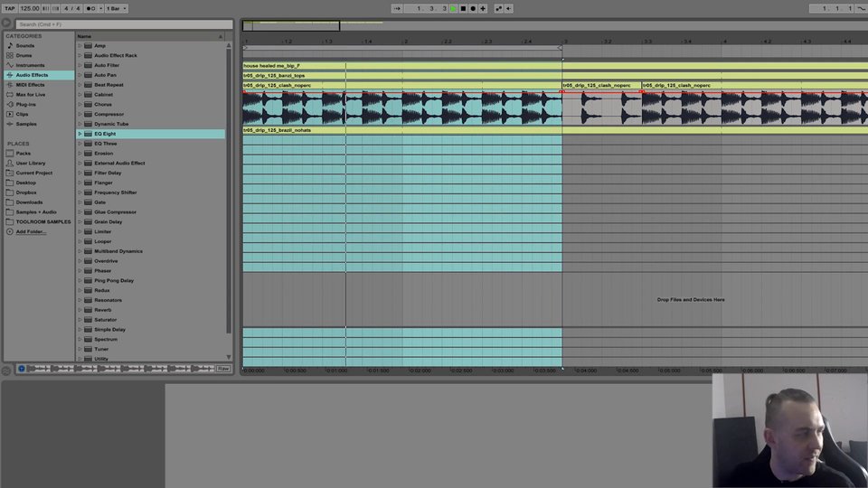The width and height of the screenshot is (868, 488).
Task: Select the Utility device icon
Action: [88, 359]
